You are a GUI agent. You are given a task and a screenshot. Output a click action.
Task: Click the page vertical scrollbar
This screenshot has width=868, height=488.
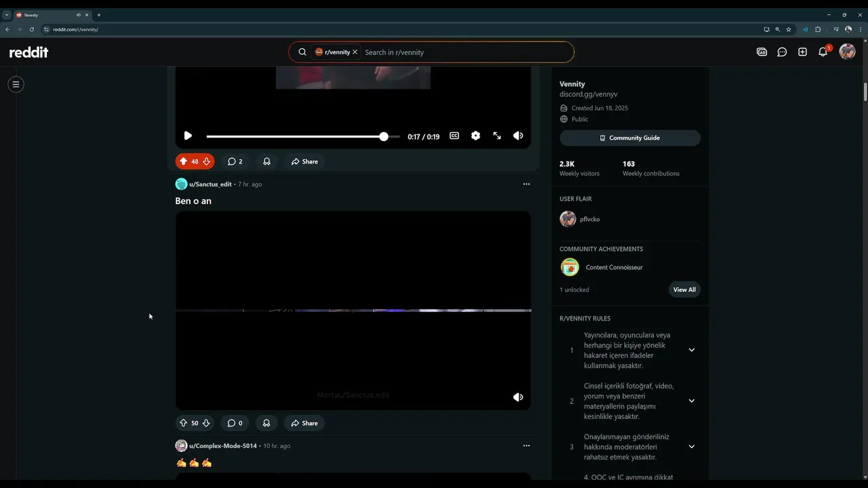point(865,91)
